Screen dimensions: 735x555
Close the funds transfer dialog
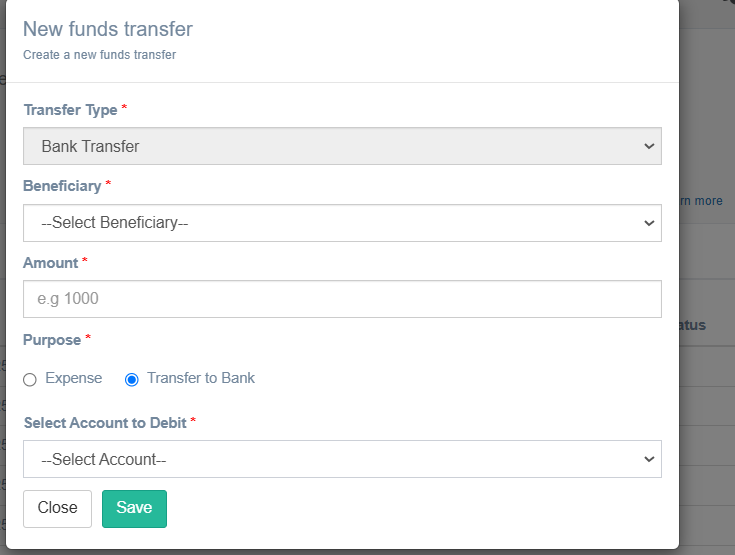[x=57, y=508]
